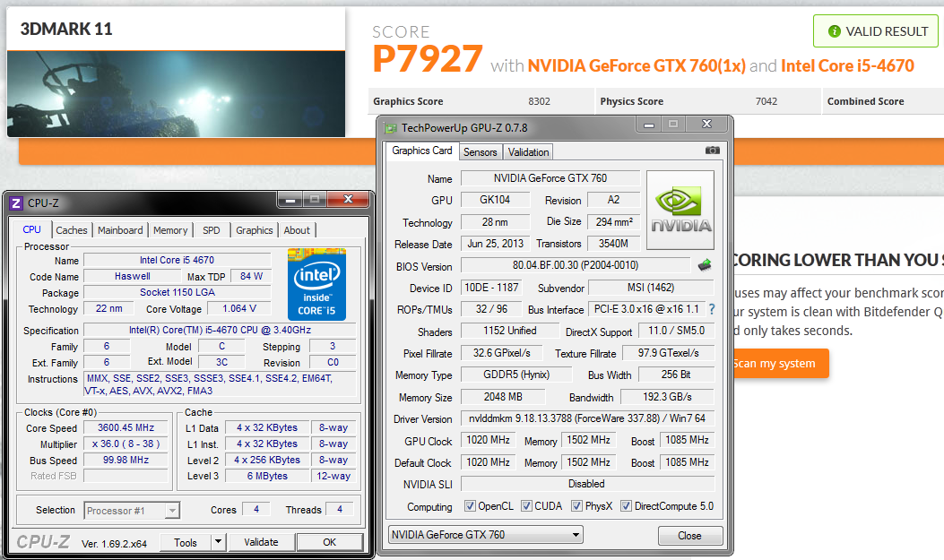The height and width of the screenshot is (560, 944).
Task: Click the GPU-Z title bar app icon
Action: (391, 128)
